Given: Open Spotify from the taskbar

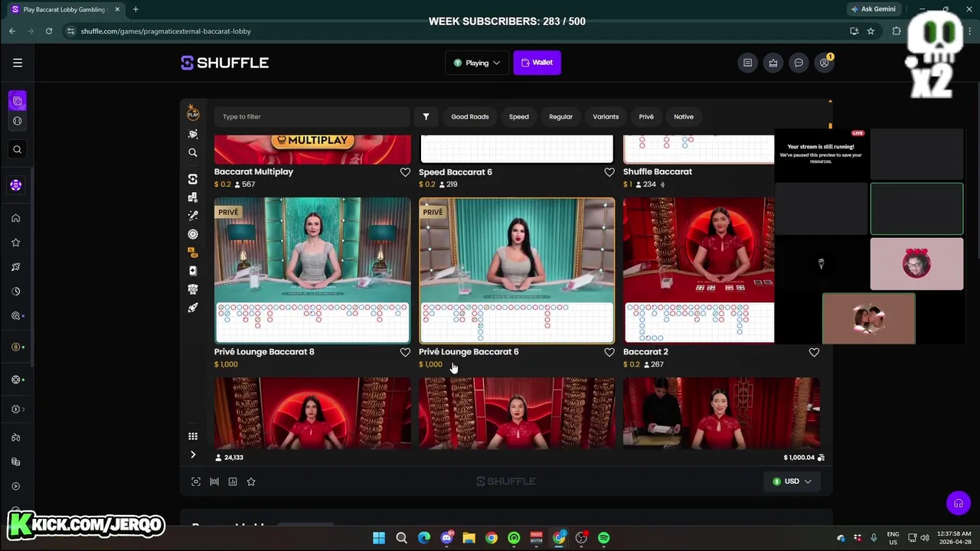Looking at the screenshot, I should (603, 538).
